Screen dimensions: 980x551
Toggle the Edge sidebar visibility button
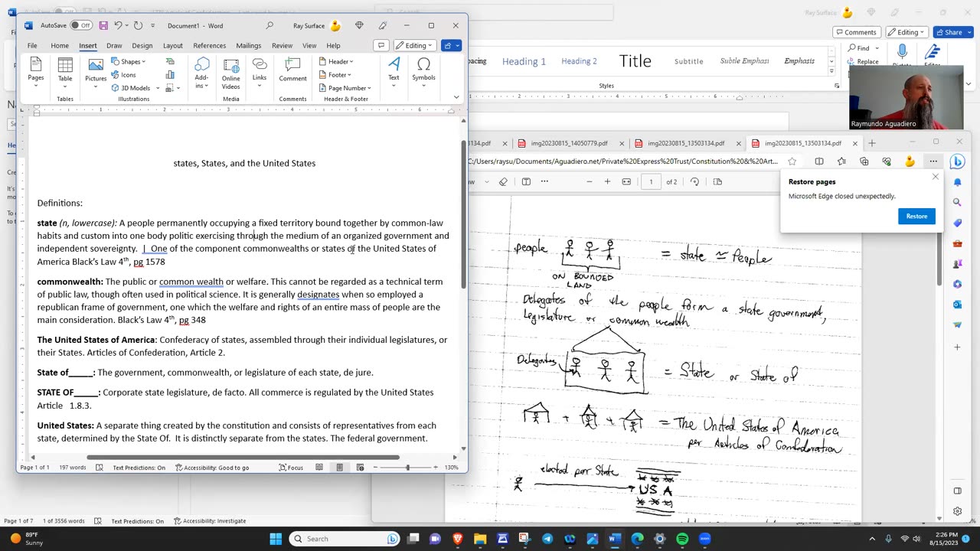(x=958, y=491)
